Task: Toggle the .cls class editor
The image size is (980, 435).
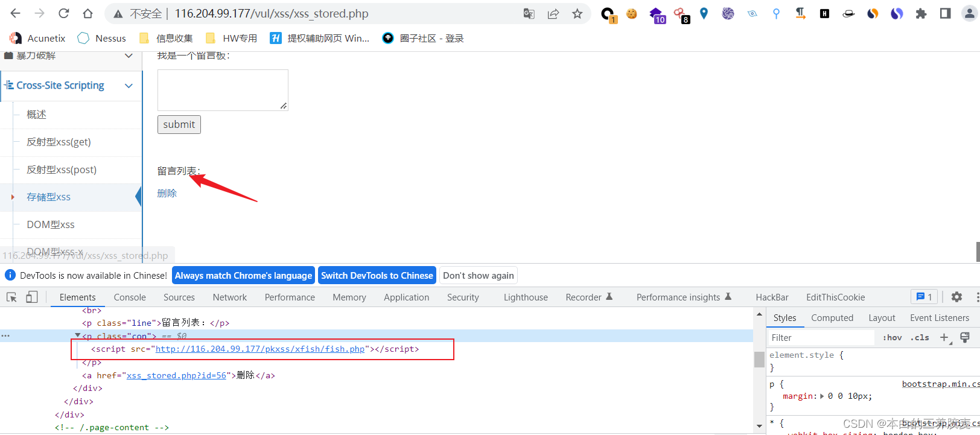Action: [920, 338]
